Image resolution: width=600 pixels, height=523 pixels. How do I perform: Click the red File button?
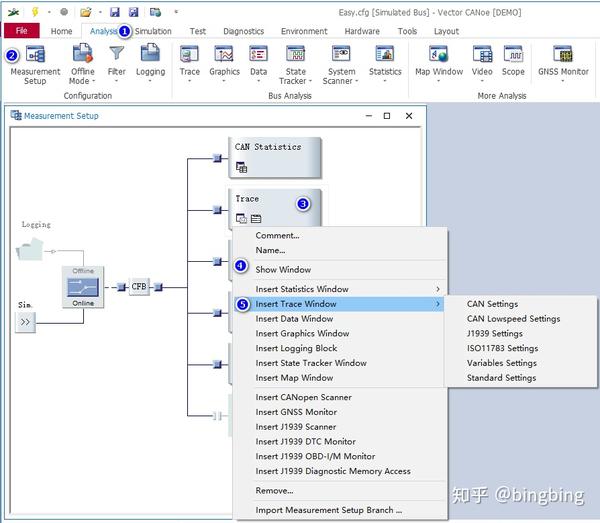tap(21, 31)
